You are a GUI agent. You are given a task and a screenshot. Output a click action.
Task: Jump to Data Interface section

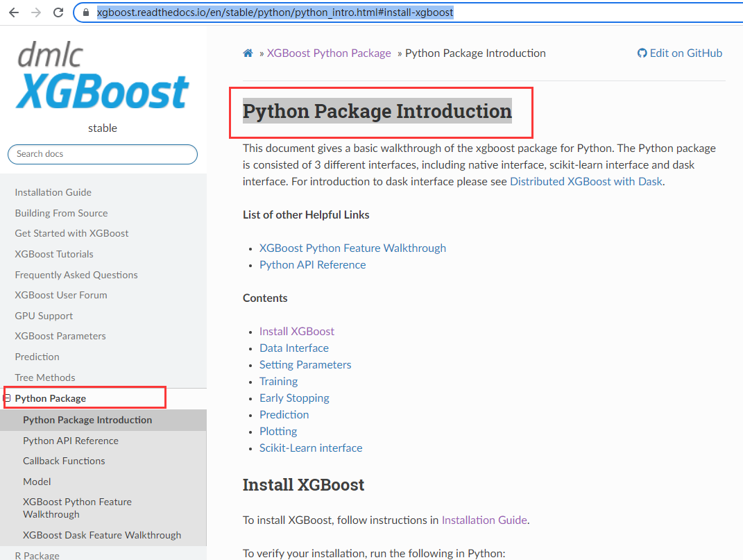tap(293, 348)
